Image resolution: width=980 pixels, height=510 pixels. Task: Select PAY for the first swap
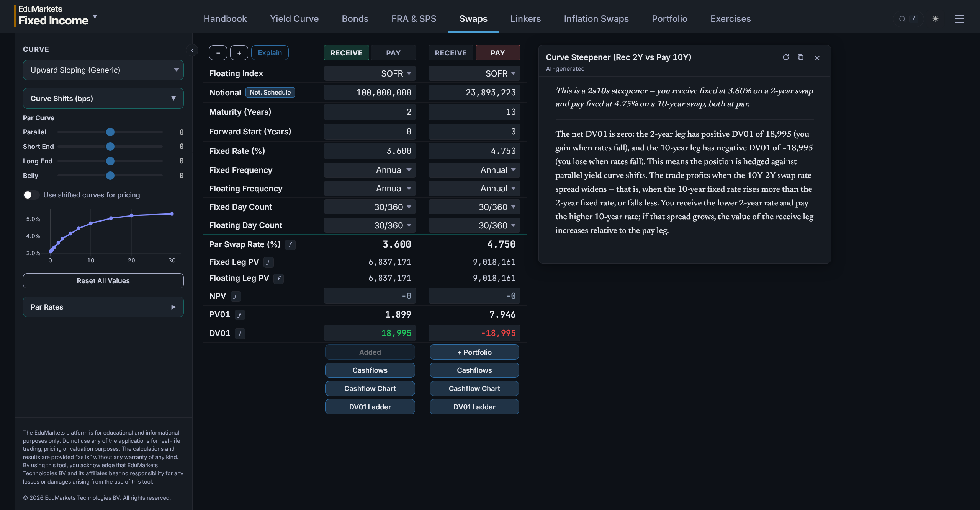pyautogui.click(x=393, y=53)
